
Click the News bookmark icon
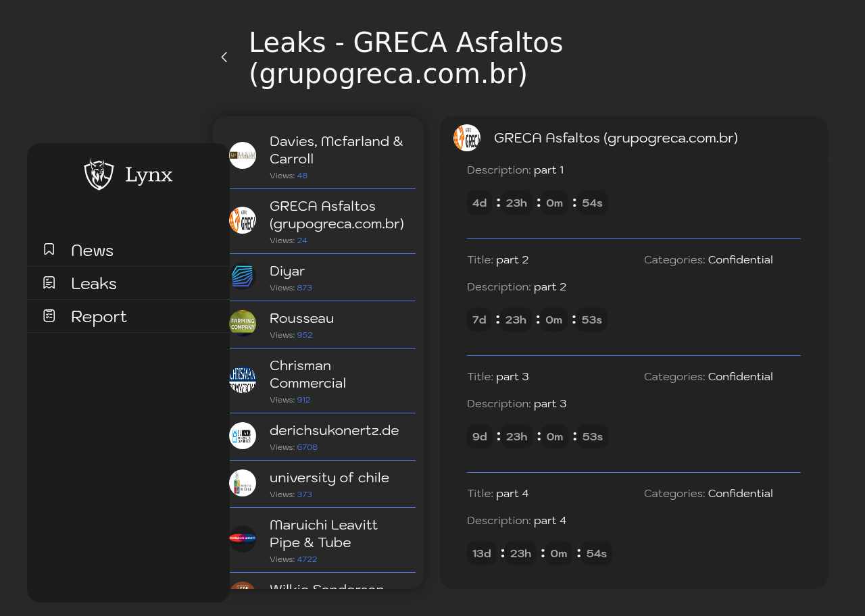[49, 250]
